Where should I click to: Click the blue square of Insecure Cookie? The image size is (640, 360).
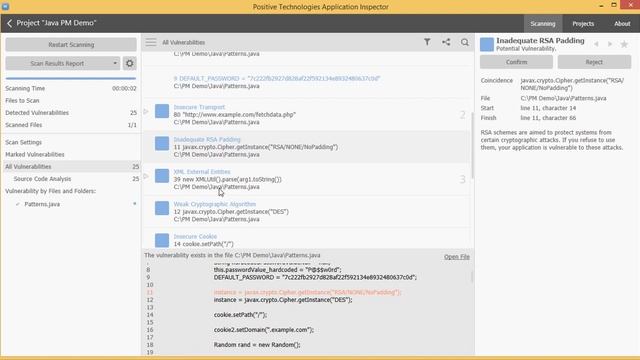(x=162, y=240)
